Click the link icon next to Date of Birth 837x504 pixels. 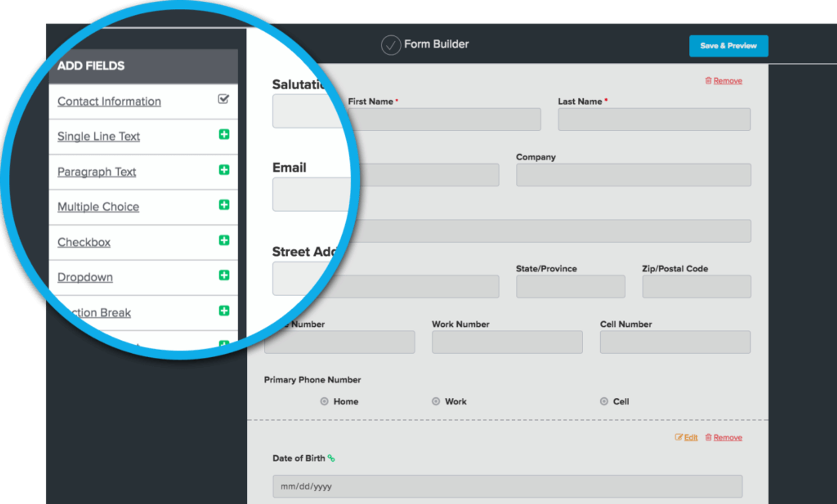[331, 458]
